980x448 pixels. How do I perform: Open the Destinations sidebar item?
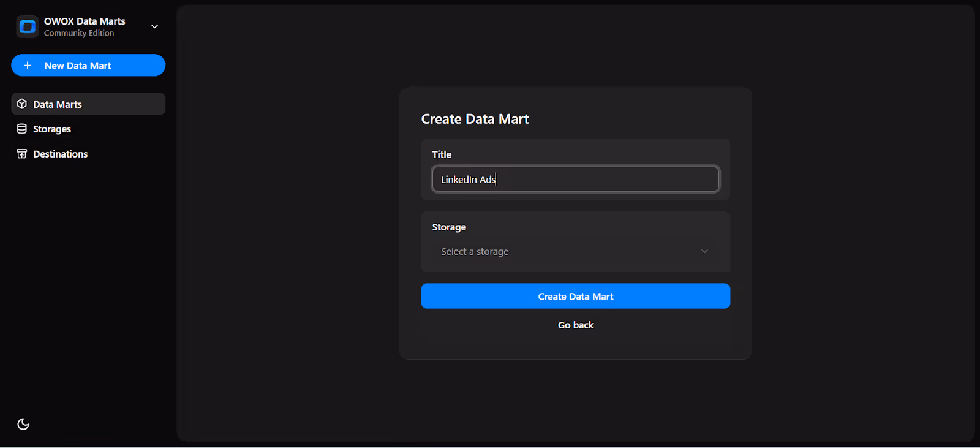pyautogui.click(x=88, y=154)
